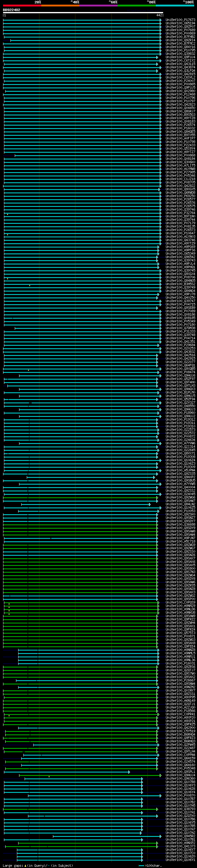
Task: Select hit UniRef100_Q02980
Action: click(180, 91)
